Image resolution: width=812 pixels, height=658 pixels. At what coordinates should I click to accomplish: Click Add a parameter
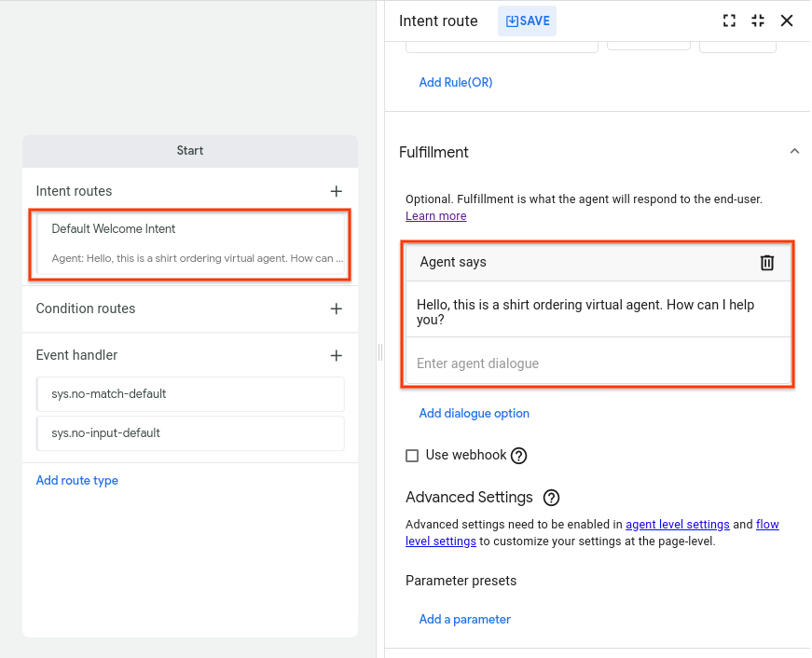(464, 619)
